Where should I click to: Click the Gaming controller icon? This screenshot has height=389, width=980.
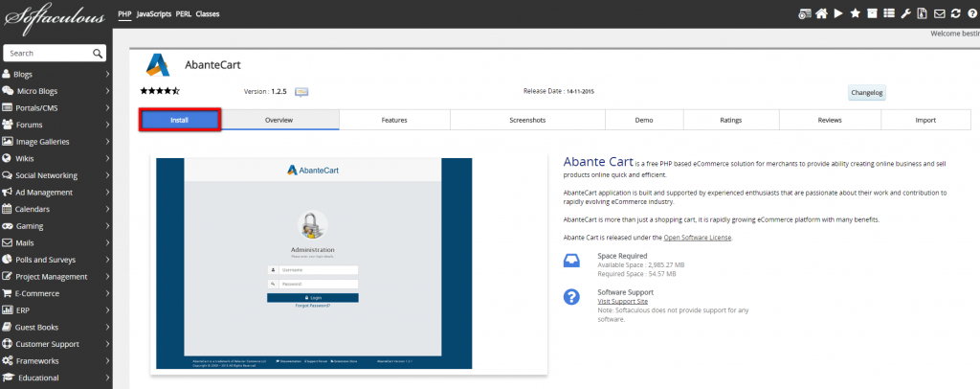[x=8, y=226]
